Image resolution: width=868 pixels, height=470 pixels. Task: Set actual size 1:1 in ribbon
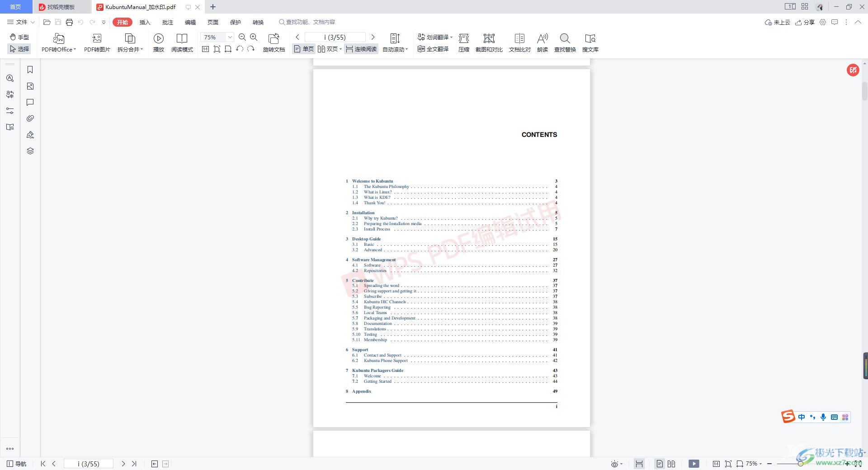205,49
